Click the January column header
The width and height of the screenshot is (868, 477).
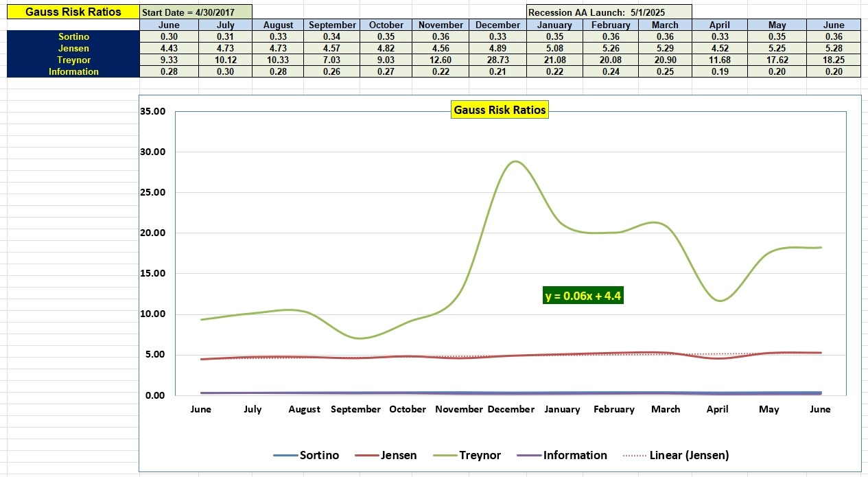(x=554, y=25)
